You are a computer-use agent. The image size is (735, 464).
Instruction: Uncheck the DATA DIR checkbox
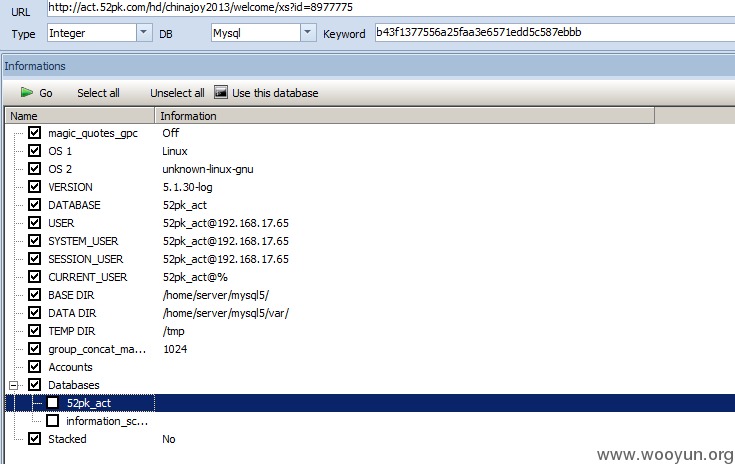tap(34, 312)
